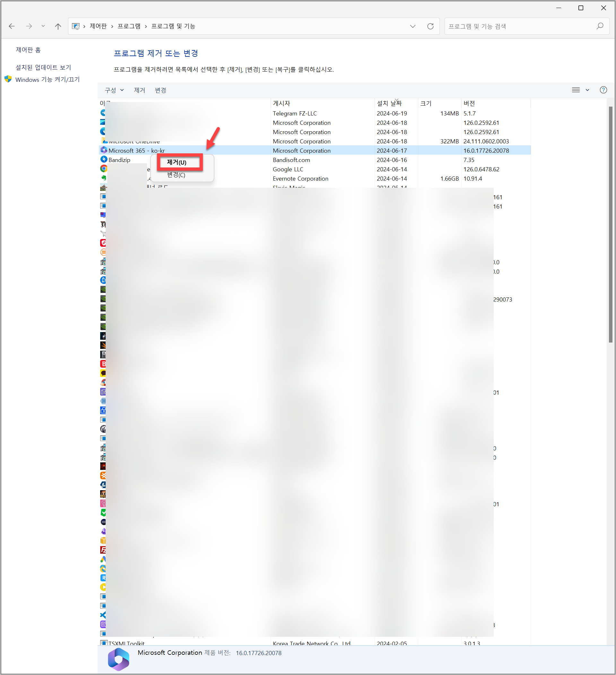Click install date 2024-06-19
Image resolution: width=616 pixels, height=675 pixels.
(392, 113)
